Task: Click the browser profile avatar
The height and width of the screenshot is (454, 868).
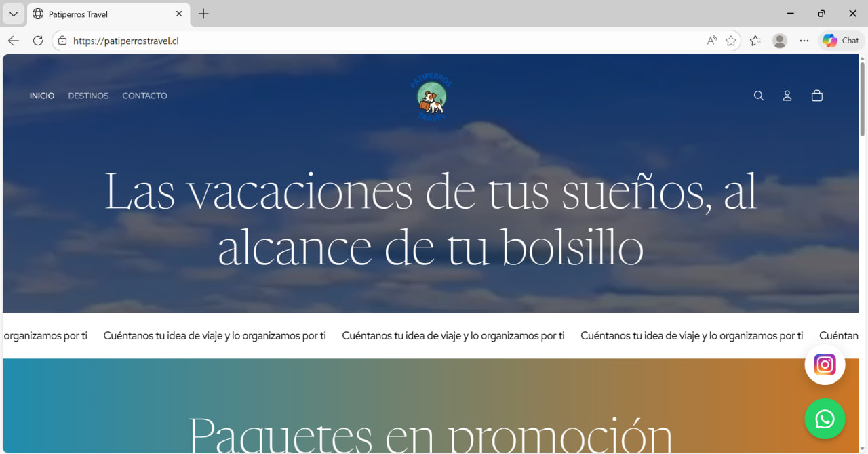Action: (780, 41)
